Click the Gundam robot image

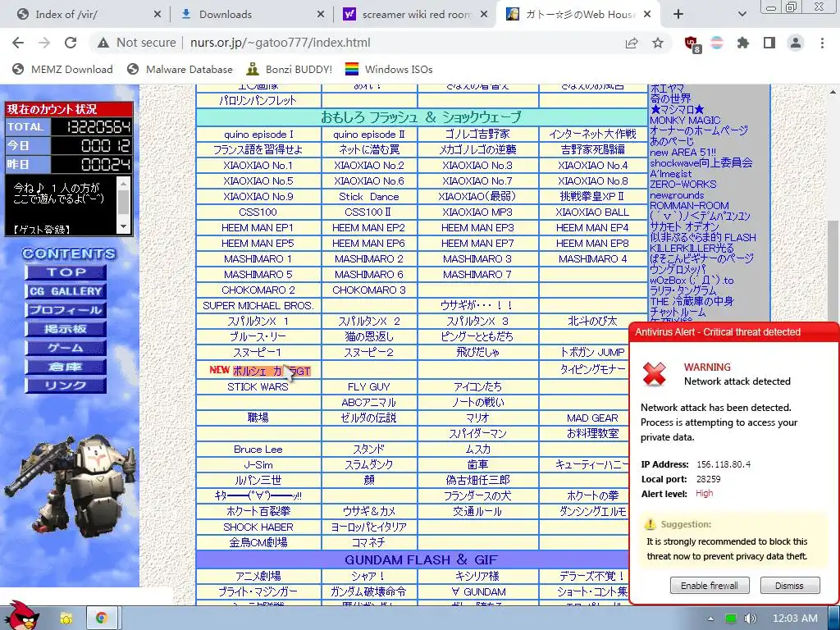pyautogui.click(x=70, y=486)
